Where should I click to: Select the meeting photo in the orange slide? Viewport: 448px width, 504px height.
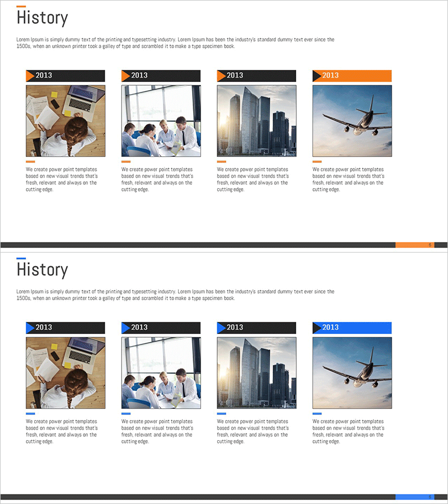tap(161, 120)
